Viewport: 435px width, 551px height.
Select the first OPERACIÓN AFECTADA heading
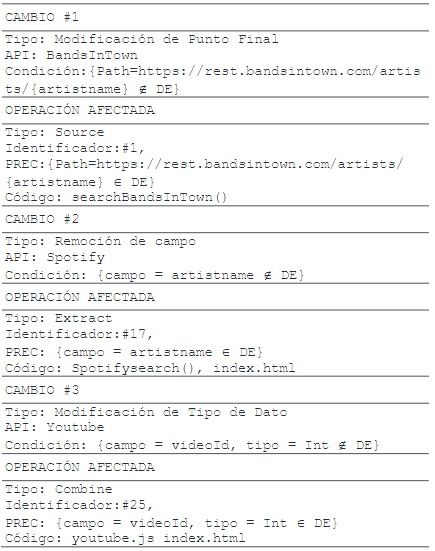click(x=80, y=110)
